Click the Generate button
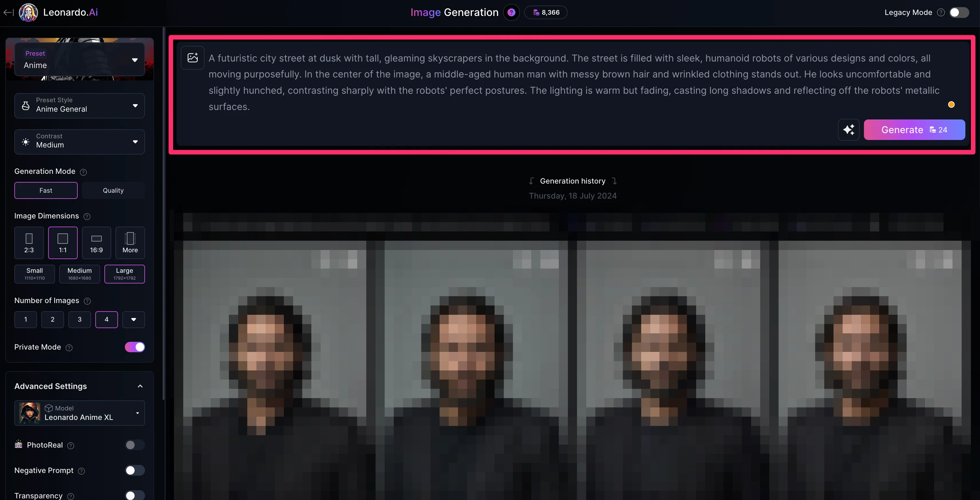This screenshot has width=980, height=500. click(914, 130)
